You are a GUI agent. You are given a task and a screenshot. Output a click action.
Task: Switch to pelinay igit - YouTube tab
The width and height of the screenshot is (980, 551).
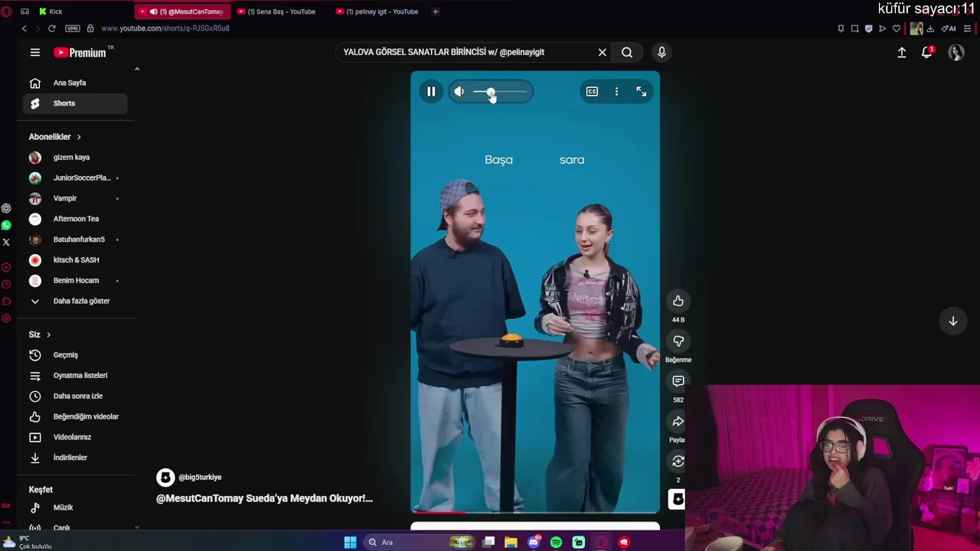[x=379, y=11]
